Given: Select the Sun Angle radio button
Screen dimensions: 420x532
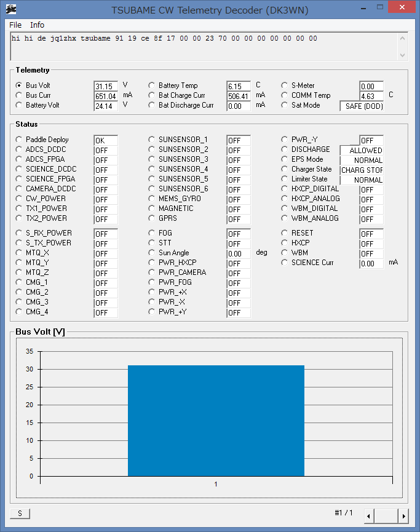Looking at the screenshot, I should pyautogui.click(x=152, y=252).
